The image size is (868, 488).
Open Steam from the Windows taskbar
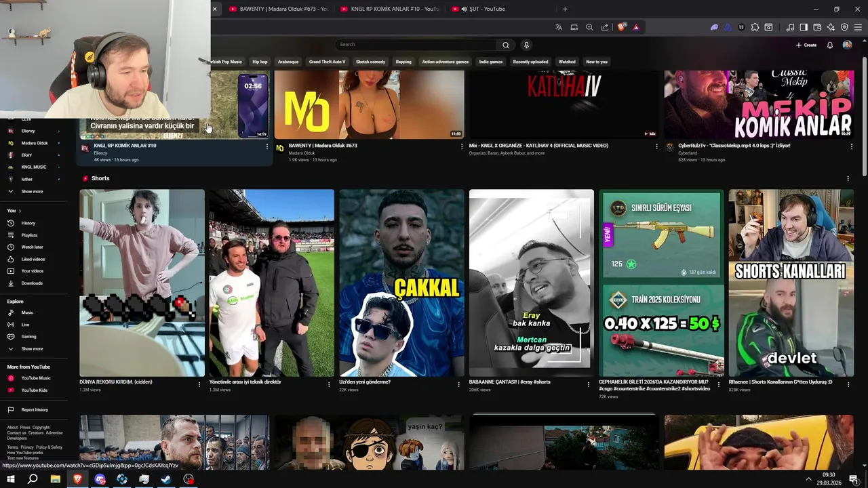(166, 479)
